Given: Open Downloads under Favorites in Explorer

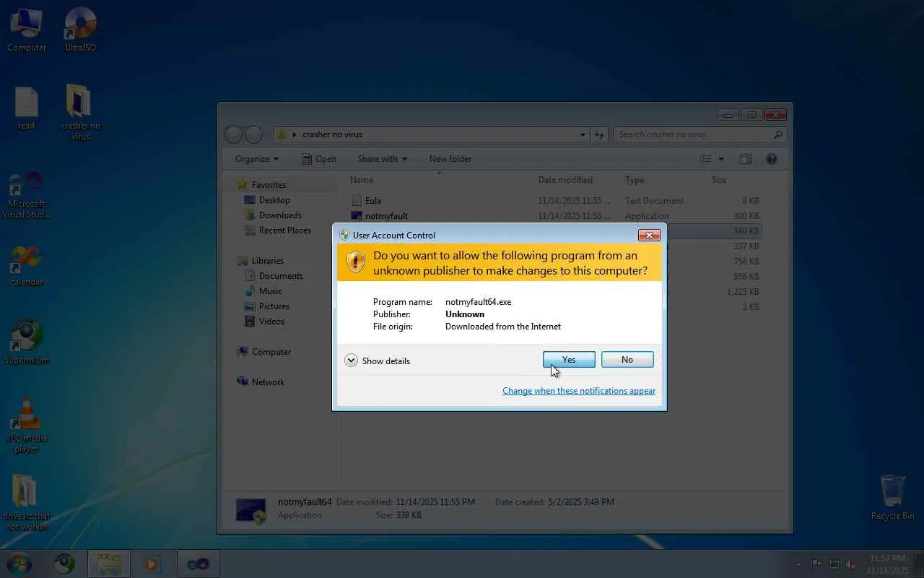Looking at the screenshot, I should click(x=273, y=215).
